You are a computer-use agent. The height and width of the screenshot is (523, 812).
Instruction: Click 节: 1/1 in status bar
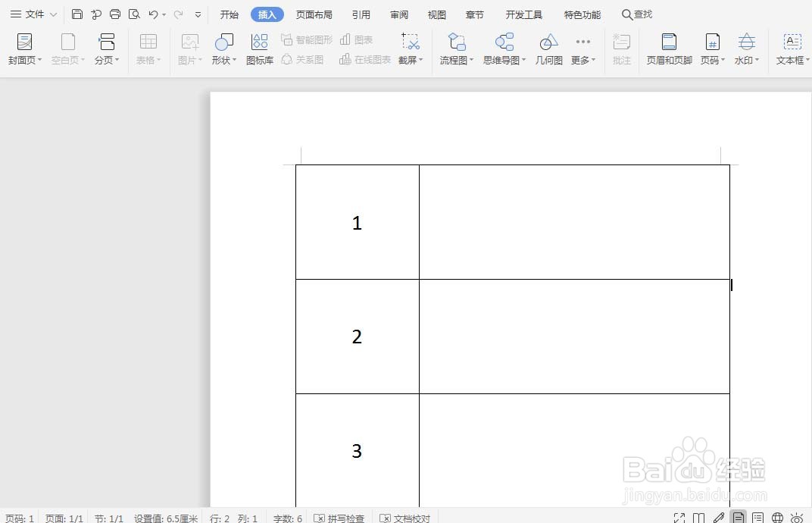click(x=109, y=518)
